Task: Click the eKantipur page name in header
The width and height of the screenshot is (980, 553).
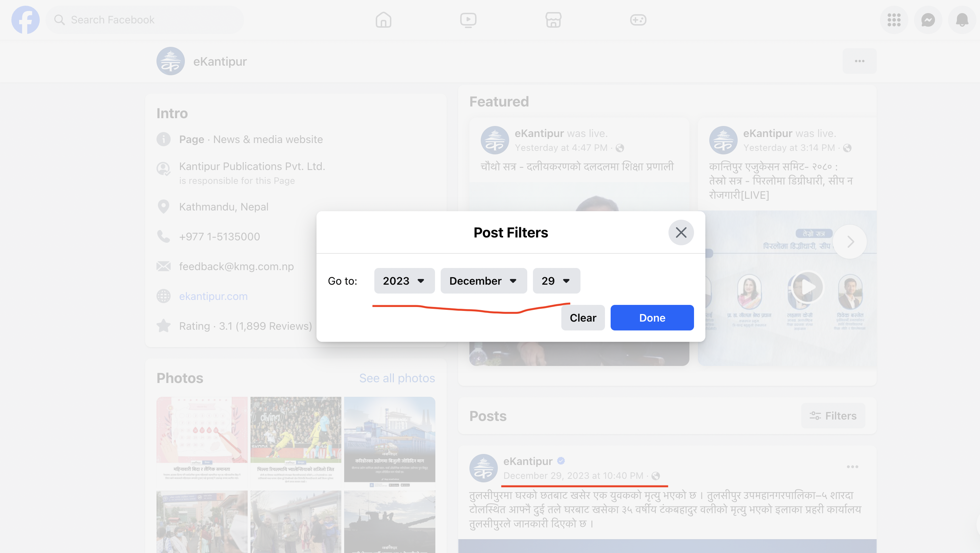Action: (x=220, y=61)
